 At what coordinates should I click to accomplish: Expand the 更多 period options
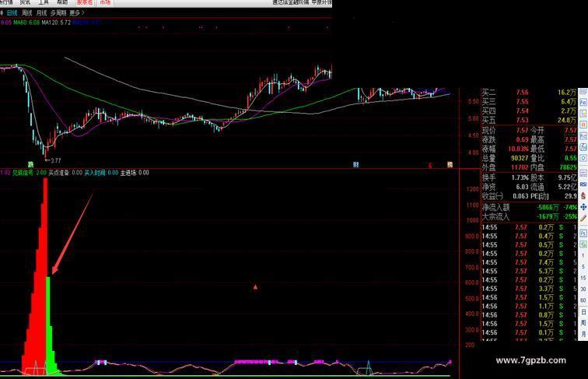[x=76, y=12]
